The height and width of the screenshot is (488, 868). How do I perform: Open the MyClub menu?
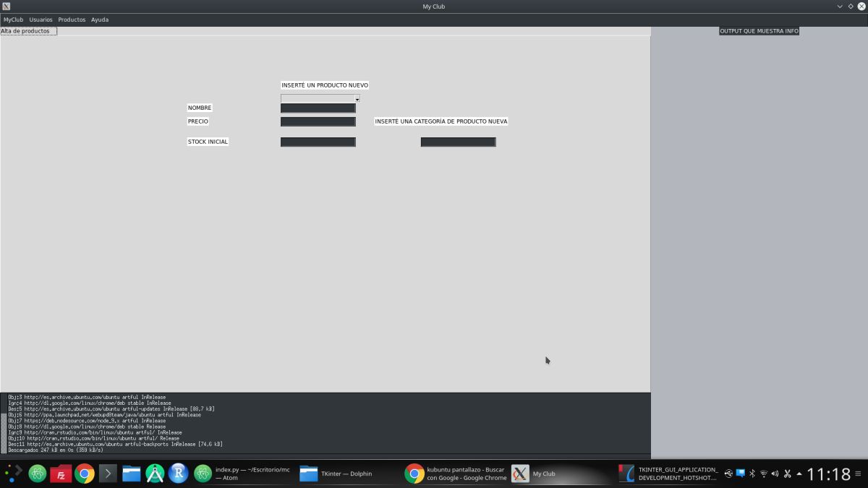click(14, 20)
